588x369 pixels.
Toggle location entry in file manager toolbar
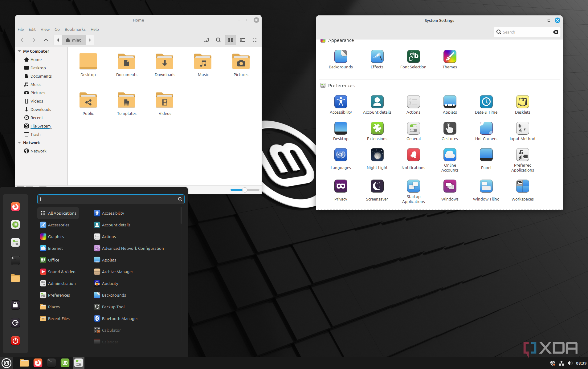coord(206,40)
